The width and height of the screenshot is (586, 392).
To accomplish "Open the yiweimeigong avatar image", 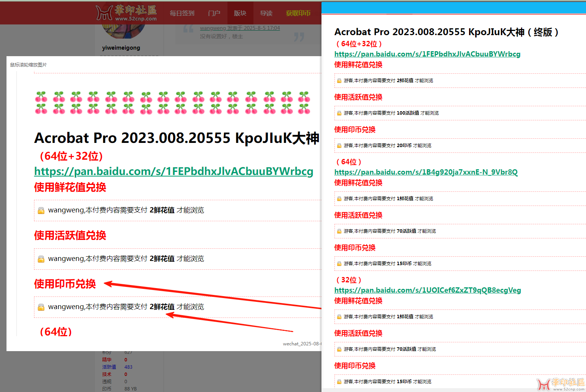I will click(124, 31).
